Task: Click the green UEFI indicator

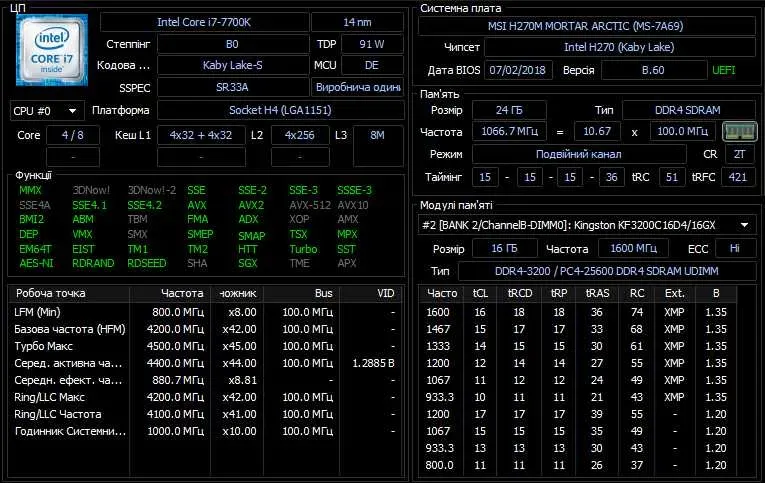Action: click(x=724, y=70)
